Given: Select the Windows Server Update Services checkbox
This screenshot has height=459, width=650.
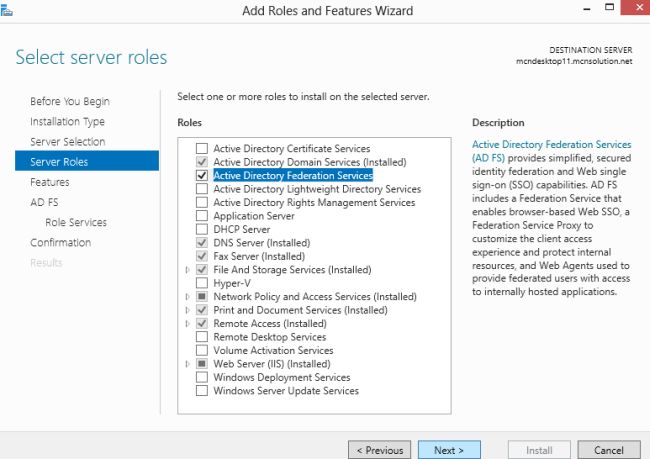Looking at the screenshot, I should click(202, 391).
